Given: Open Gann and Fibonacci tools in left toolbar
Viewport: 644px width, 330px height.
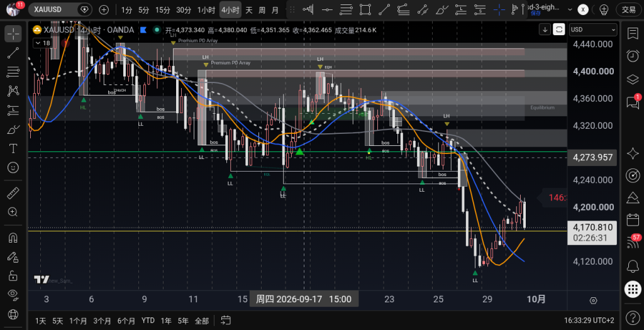Looking at the screenshot, I should (x=13, y=72).
